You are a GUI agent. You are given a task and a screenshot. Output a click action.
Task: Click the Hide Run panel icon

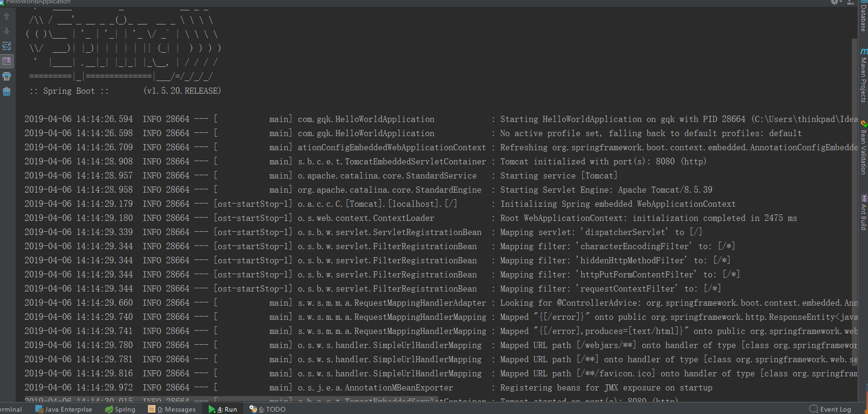point(851,2)
